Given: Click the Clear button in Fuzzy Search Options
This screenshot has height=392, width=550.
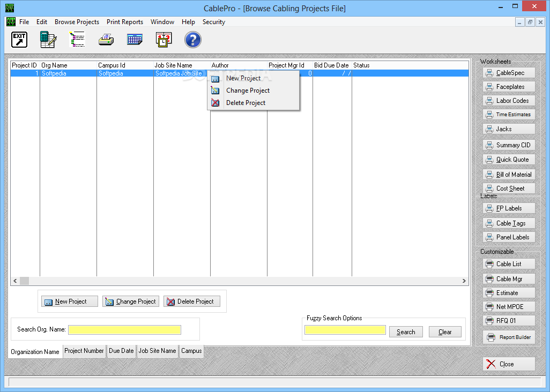Looking at the screenshot, I should [x=445, y=331].
